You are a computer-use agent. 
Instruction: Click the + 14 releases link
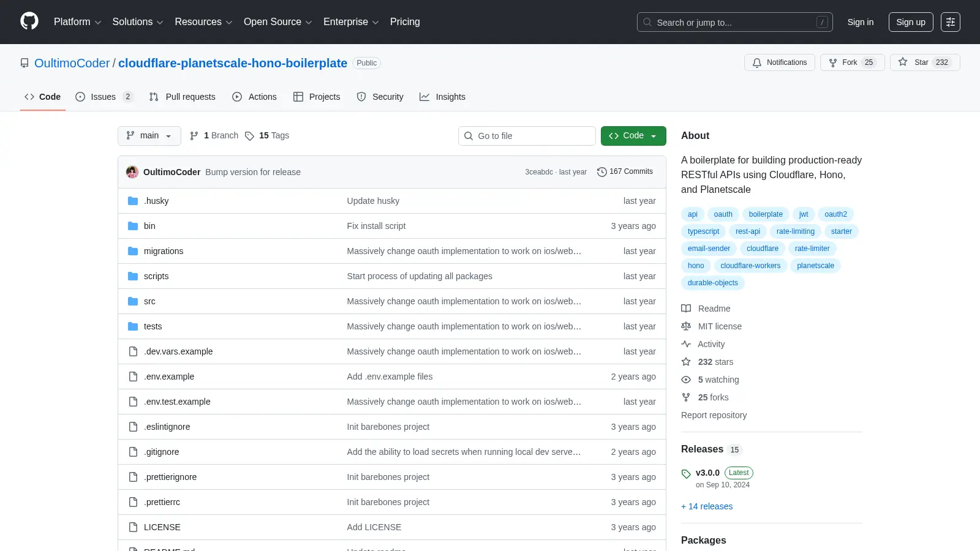pyautogui.click(x=707, y=506)
